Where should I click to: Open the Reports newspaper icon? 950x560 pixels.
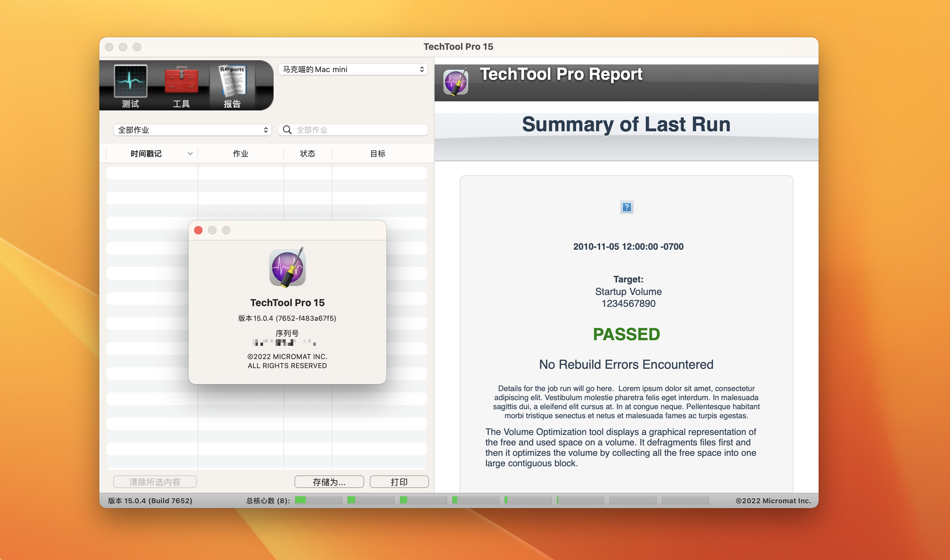click(x=232, y=81)
